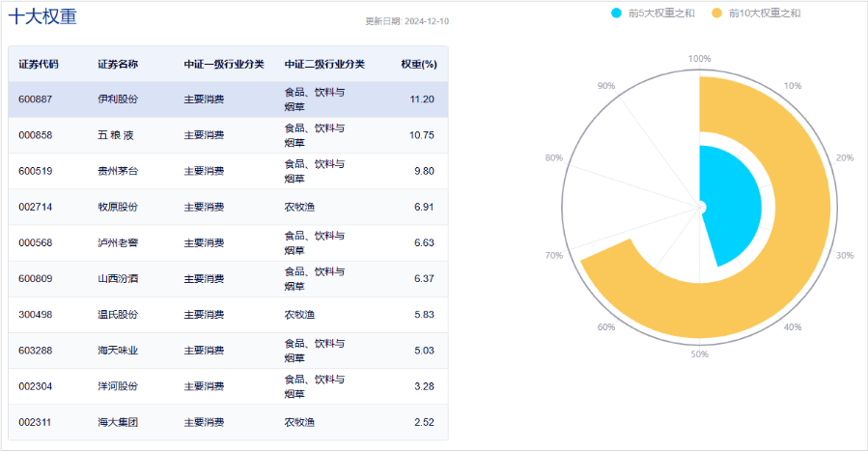This screenshot has width=868, height=452.
Task: Select stock code 000568
Action: click(x=36, y=242)
